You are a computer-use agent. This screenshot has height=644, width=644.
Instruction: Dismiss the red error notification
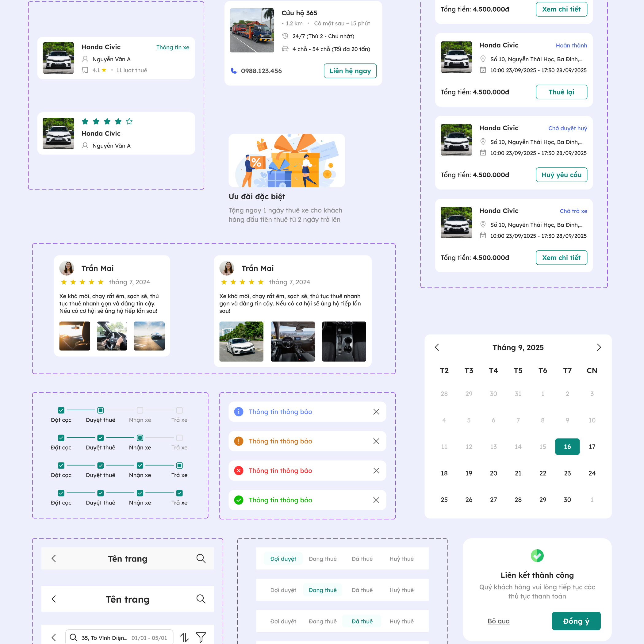[x=376, y=470]
